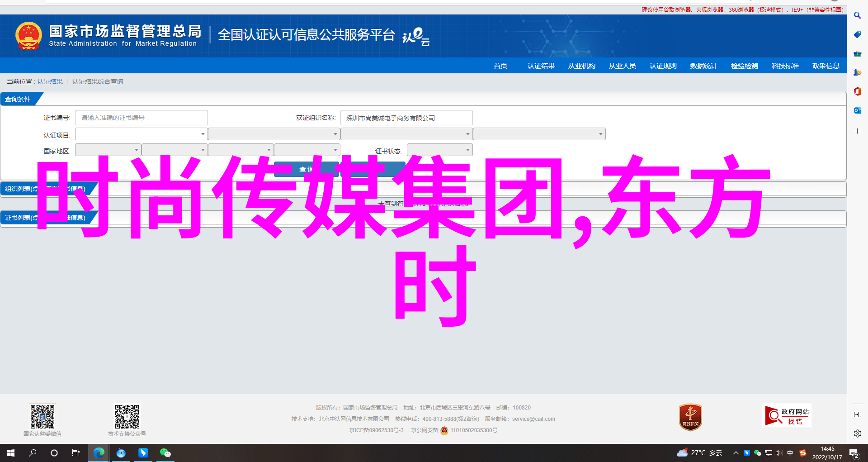This screenshot has width=868, height=462.
Task: Open the fourth 国家地区 dropdown
Action: coord(307,150)
